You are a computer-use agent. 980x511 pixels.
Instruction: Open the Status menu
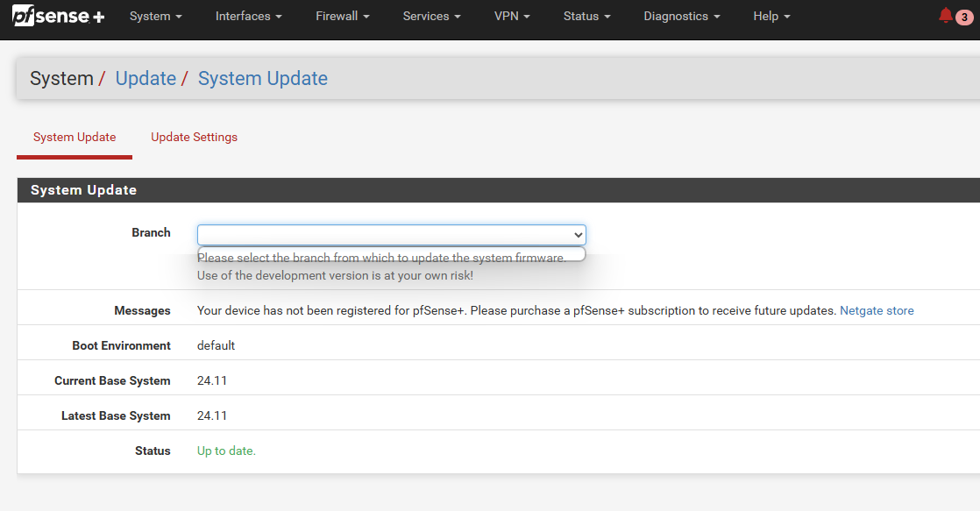point(587,17)
